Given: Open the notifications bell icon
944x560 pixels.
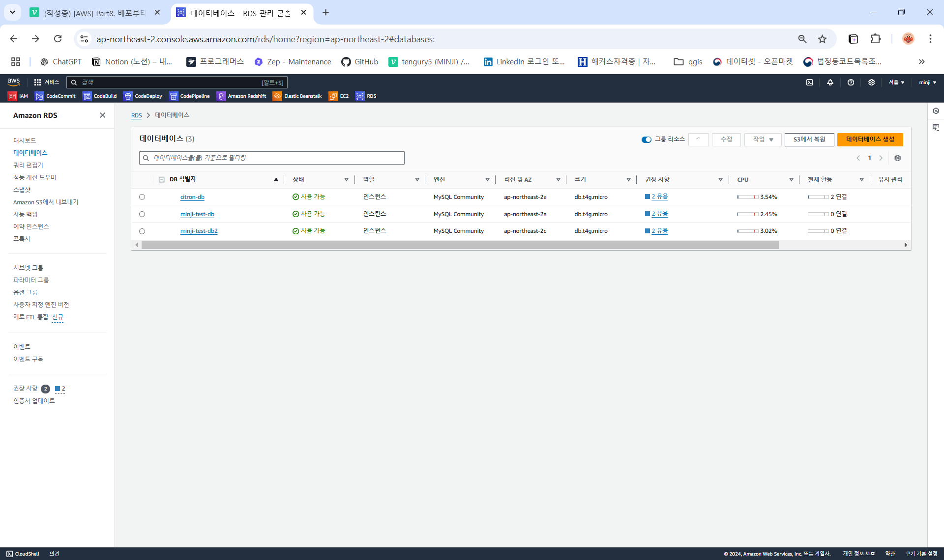Looking at the screenshot, I should point(830,83).
